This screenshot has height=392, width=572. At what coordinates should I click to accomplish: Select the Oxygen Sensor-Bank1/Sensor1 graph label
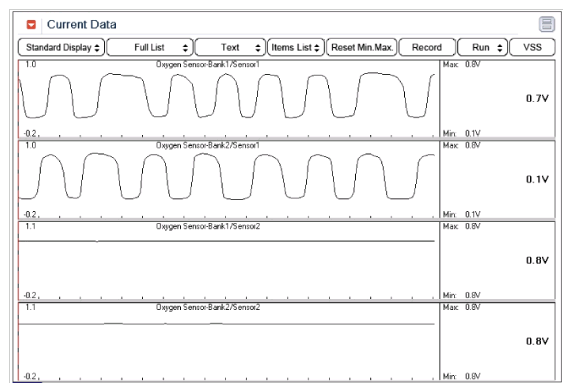(208, 65)
